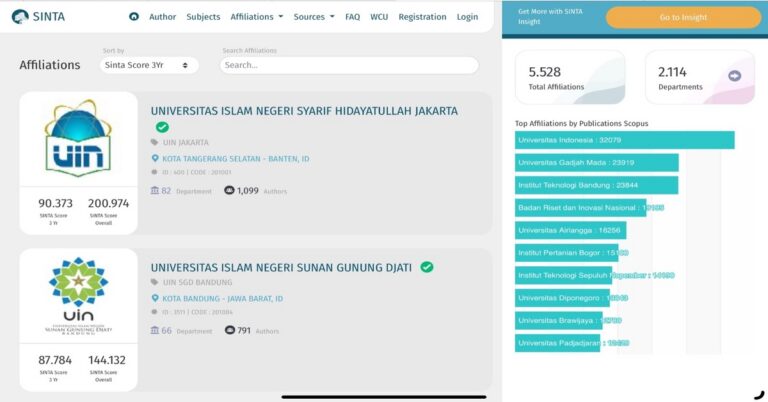Viewport: 768px width, 402px height.
Task: Expand the Sources menu dropdown
Action: 314,17
